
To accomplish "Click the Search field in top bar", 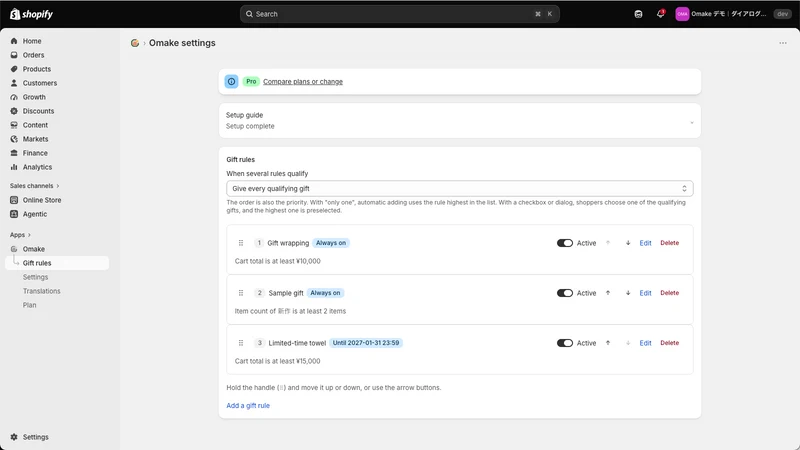I will pyautogui.click(x=399, y=14).
